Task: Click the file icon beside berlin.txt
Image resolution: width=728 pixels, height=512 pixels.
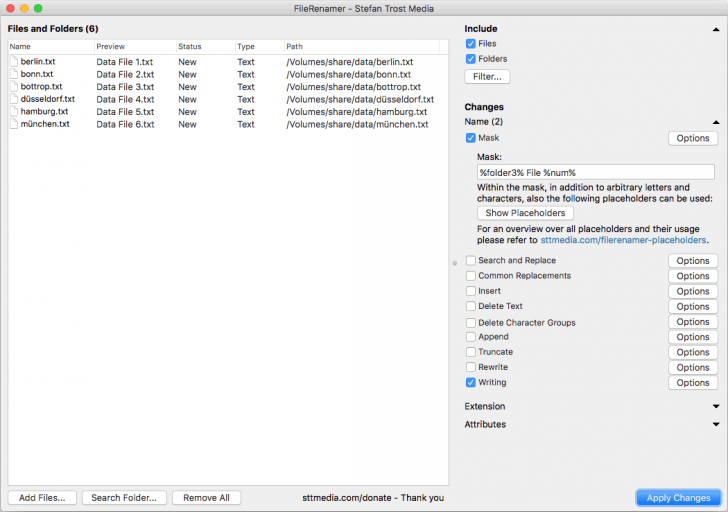Action: 14,61
